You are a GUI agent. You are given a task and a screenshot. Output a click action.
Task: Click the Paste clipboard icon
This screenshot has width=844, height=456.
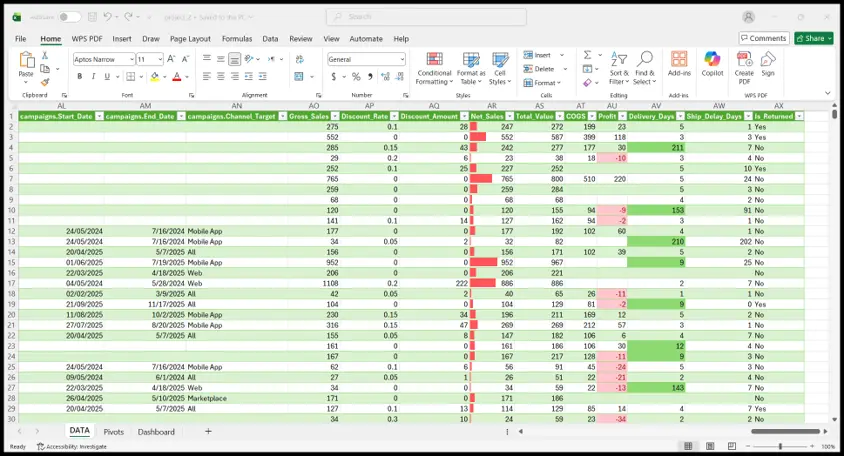pos(26,61)
